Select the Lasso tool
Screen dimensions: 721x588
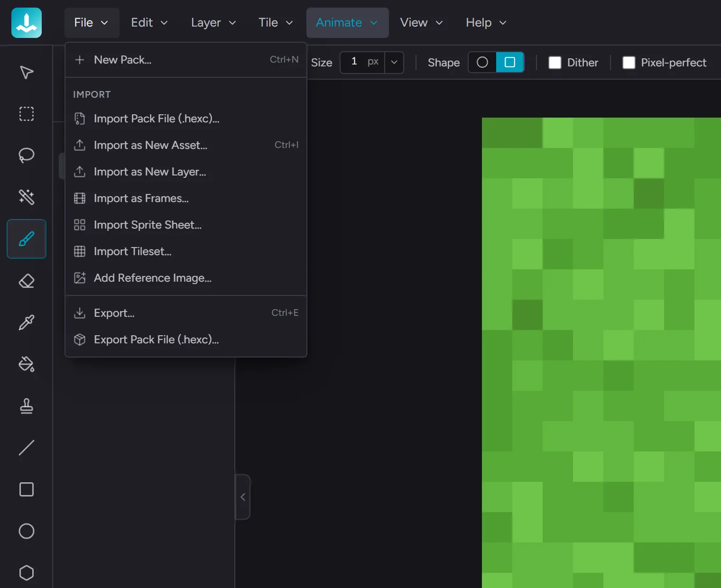(x=27, y=156)
